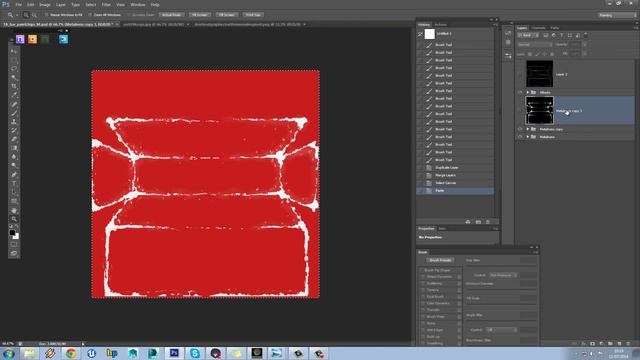The width and height of the screenshot is (640, 360).
Task: Open the Angle Jitter Control Off dropdown
Action: pos(502,329)
